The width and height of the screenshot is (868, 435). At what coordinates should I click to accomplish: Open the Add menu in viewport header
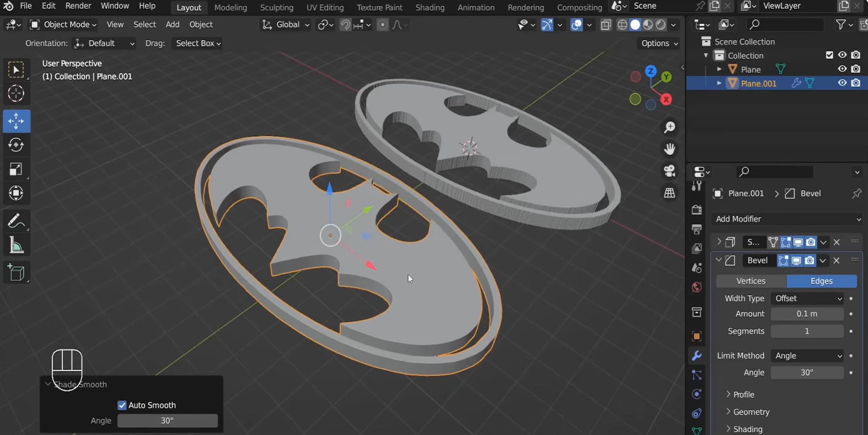coord(172,24)
